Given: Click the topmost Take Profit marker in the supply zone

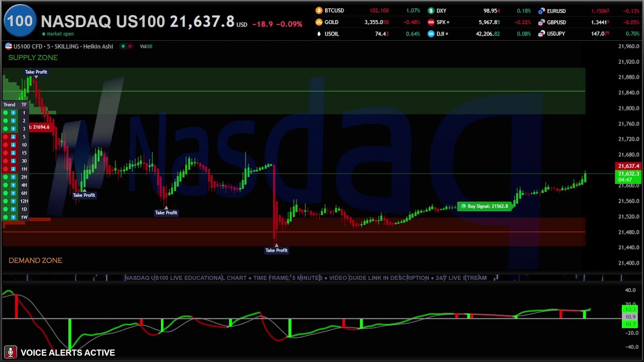Looking at the screenshot, I should [x=36, y=72].
